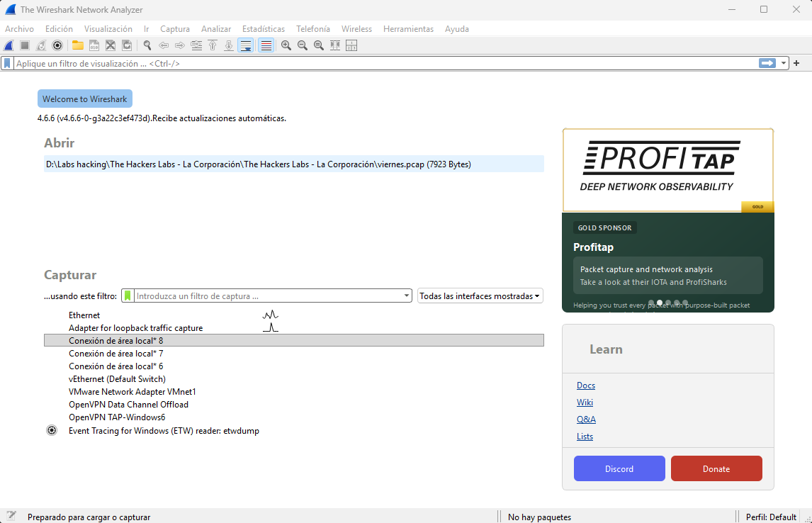Start capturing packets with shark fin icon
812x523 pixels.
tap(9, 45)
